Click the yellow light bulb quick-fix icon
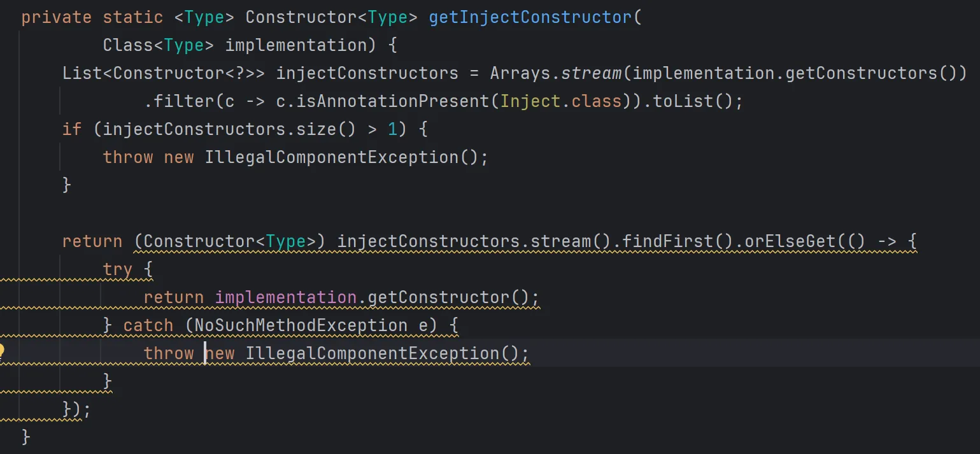 [2, 351]
